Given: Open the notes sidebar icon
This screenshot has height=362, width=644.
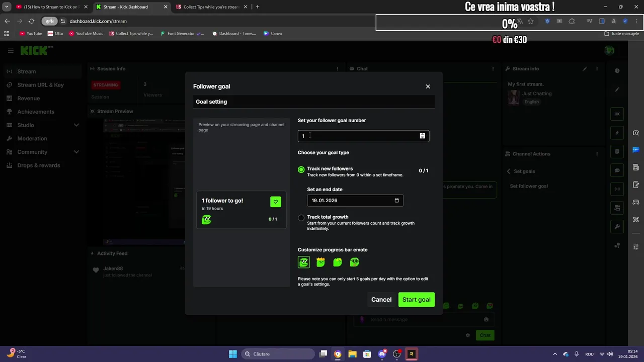Looking at the screenshot, I should (636, 185).
